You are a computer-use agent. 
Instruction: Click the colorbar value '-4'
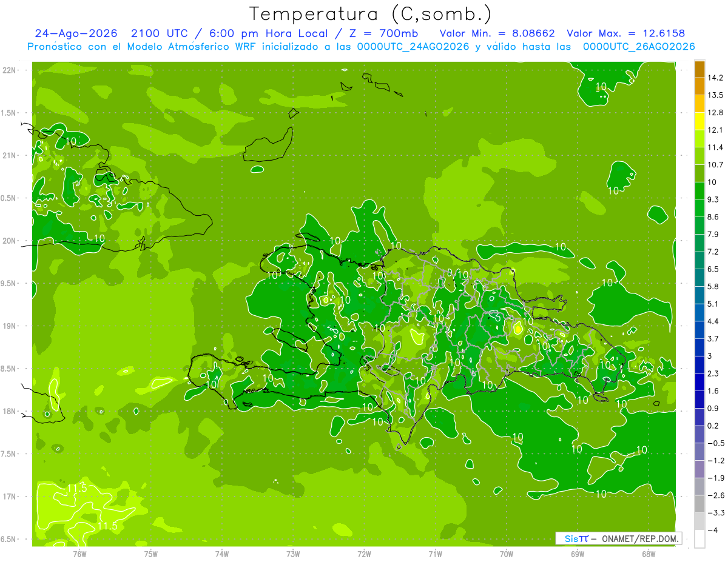713,530
